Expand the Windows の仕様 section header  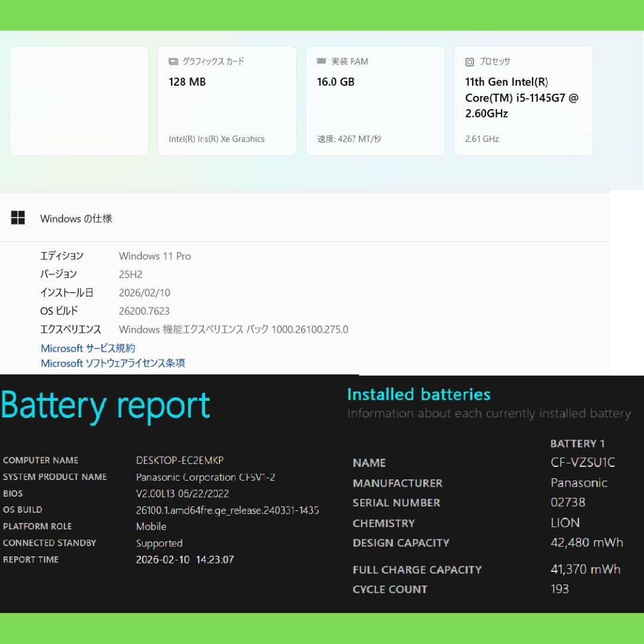pos(305,218)
